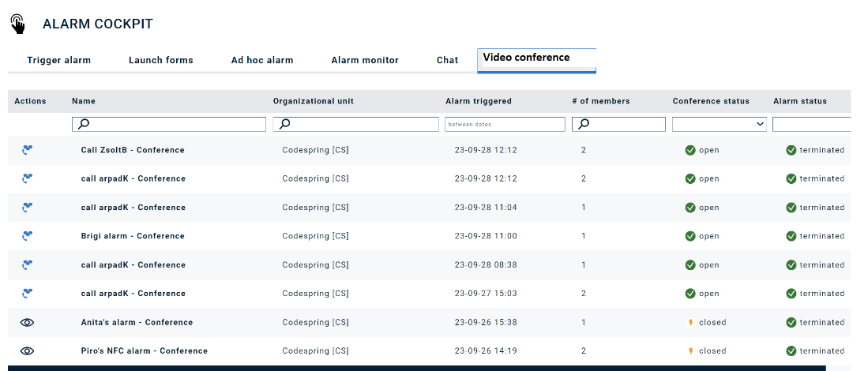Viewport: 868px width, 371px height.
Task: Click timestamp 23-09-26 15:38
Action: click(x=486, y=322)
